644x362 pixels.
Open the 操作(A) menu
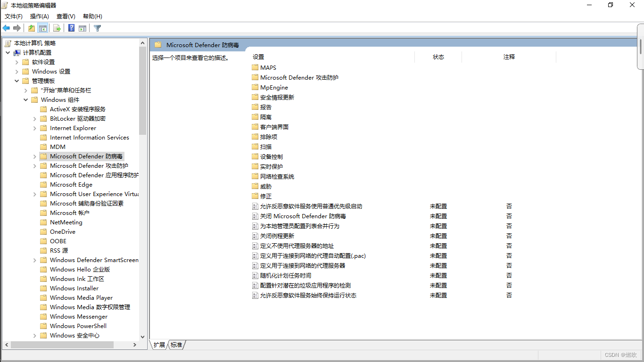pyautogui.click(x=40, y=16)
